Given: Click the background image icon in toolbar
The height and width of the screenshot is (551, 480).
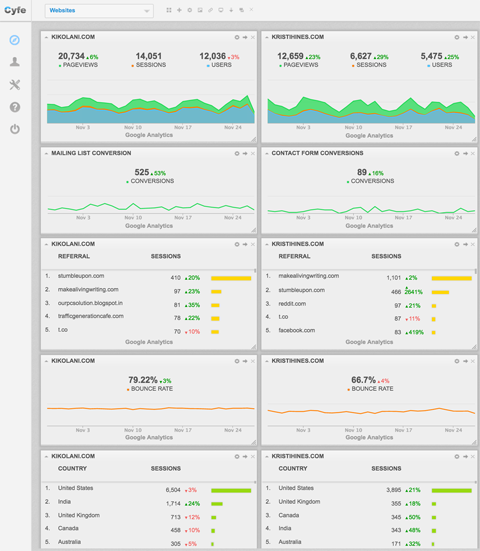Looking at the screenshot, I should click(x=200, y=10).
